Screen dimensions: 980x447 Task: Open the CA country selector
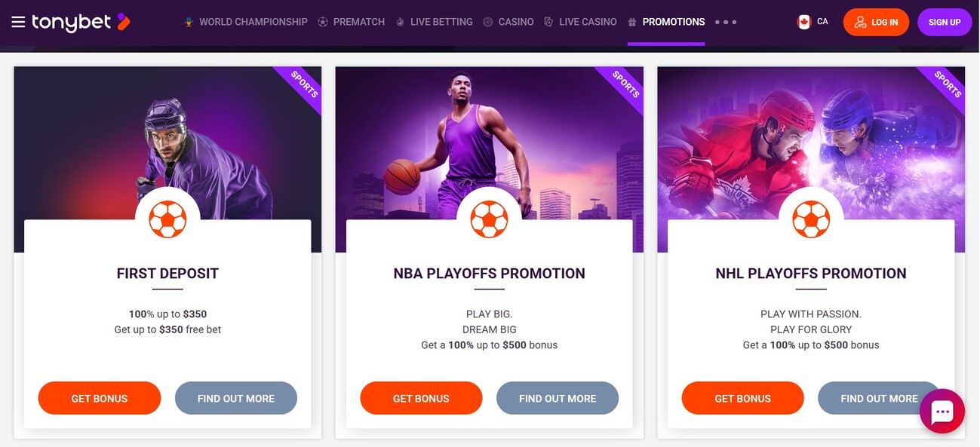(822, 22)
